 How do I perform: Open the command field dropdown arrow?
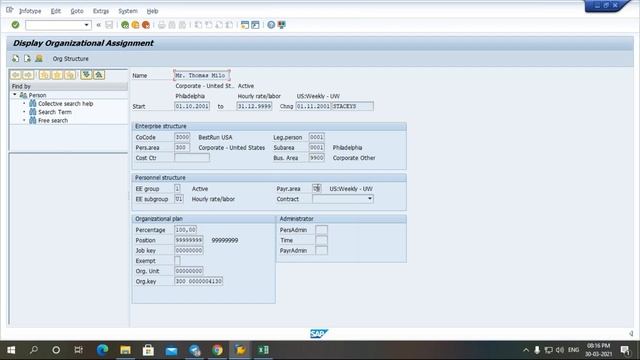pyautogui.click(x=86, y=25)
